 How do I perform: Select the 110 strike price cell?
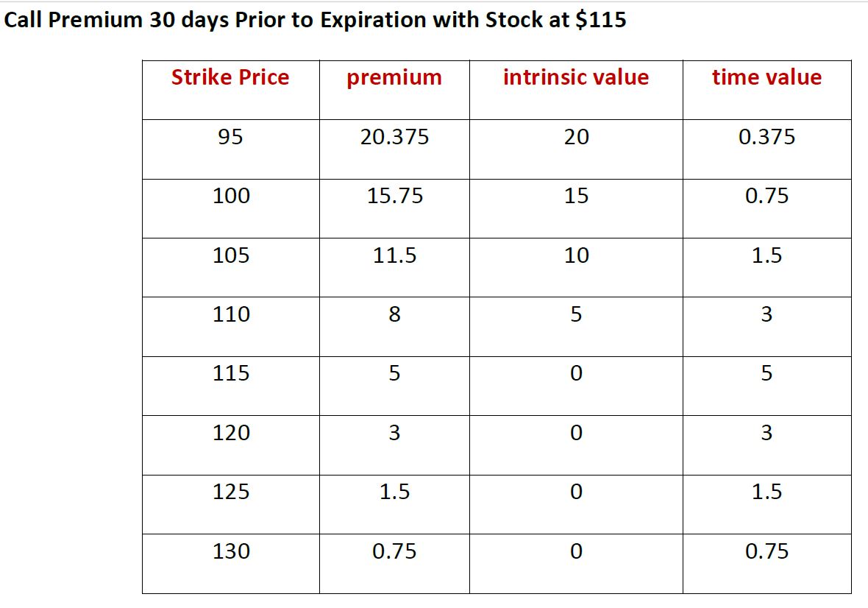[231, 314]
